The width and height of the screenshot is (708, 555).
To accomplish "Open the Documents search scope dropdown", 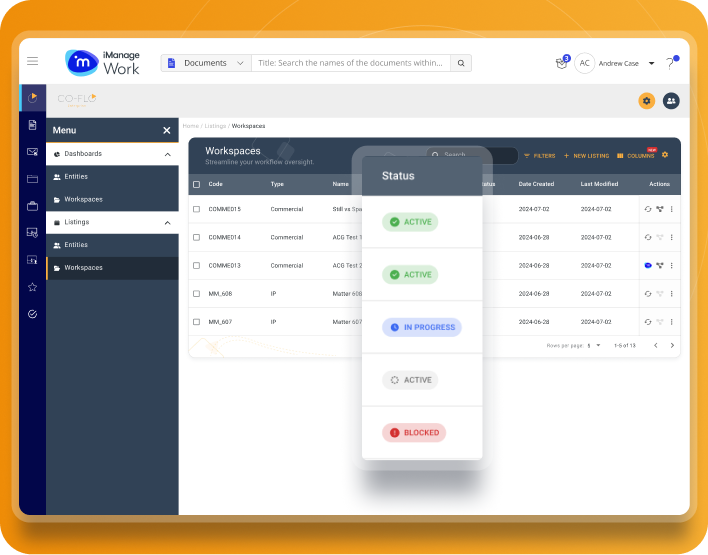I will [206, 63].
